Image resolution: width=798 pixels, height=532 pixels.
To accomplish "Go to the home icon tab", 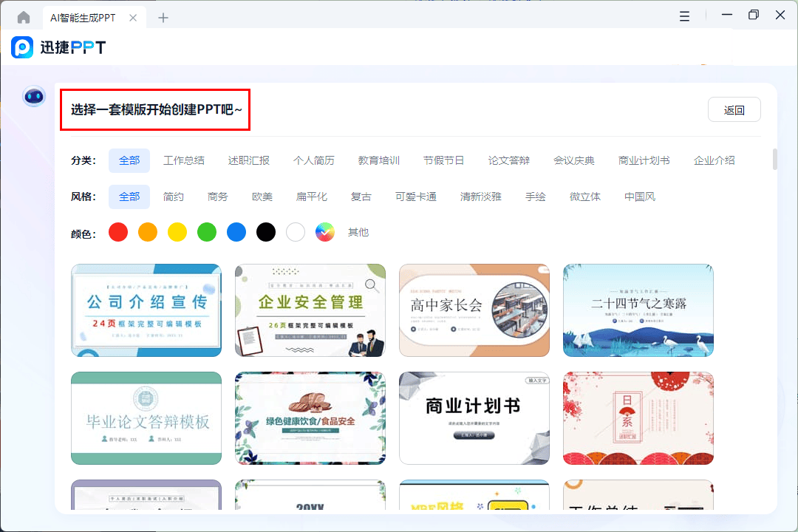I will (x=24, y=18).
